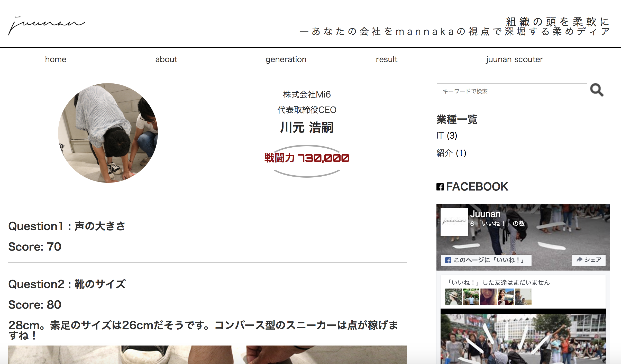Like the Juunan page on Facebook

[x=486, y=260]
